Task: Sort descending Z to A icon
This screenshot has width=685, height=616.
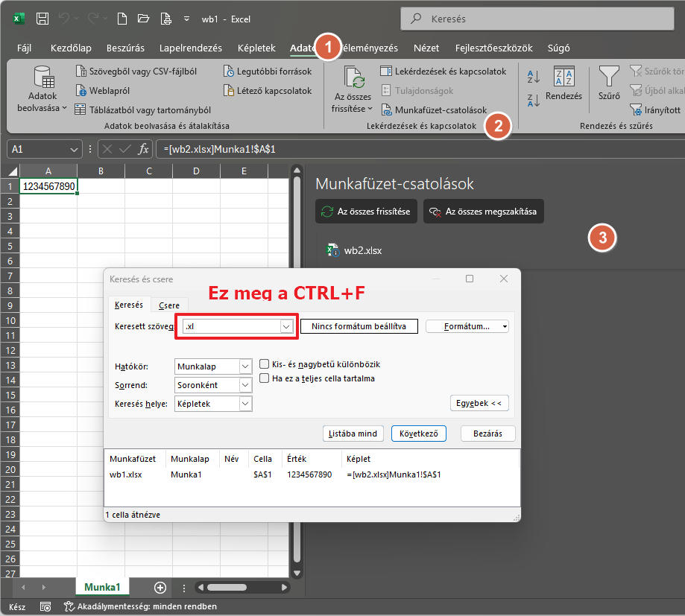Action: (x=534, y=100)
